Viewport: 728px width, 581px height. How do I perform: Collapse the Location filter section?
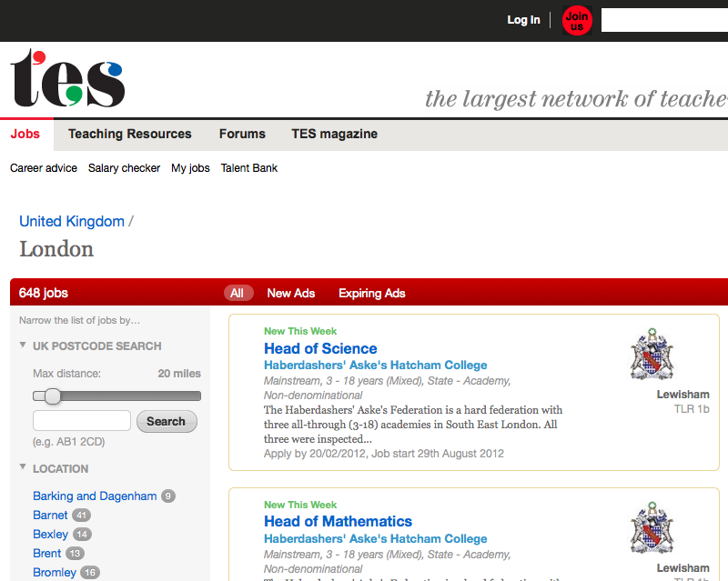click(23, 468)
